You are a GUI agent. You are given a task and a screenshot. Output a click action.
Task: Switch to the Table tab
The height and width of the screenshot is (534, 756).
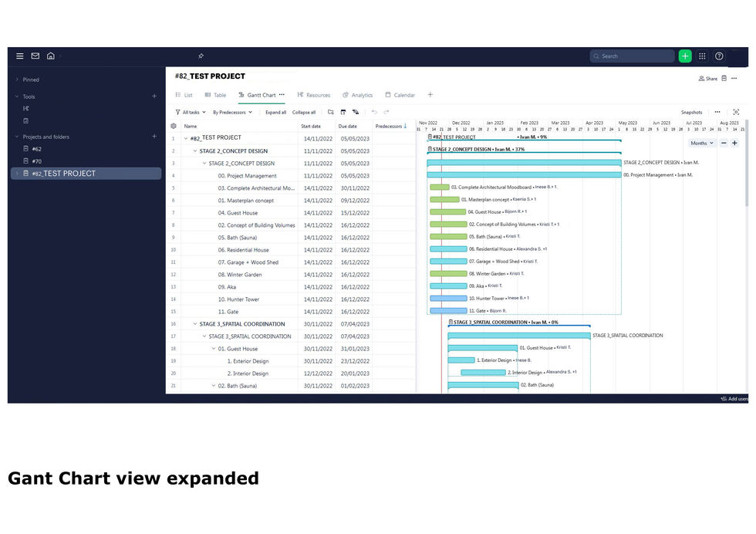point(215,95)
